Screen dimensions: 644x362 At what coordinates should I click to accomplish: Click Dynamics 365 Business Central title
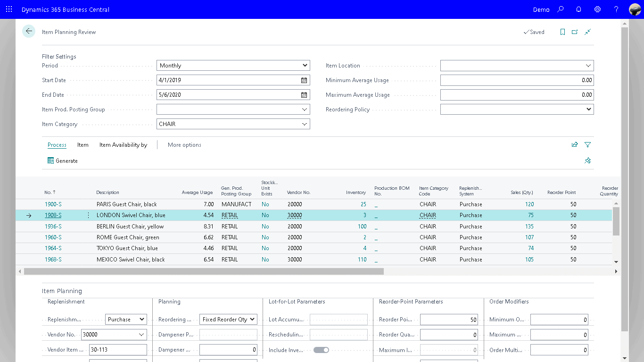pos(66,9)
